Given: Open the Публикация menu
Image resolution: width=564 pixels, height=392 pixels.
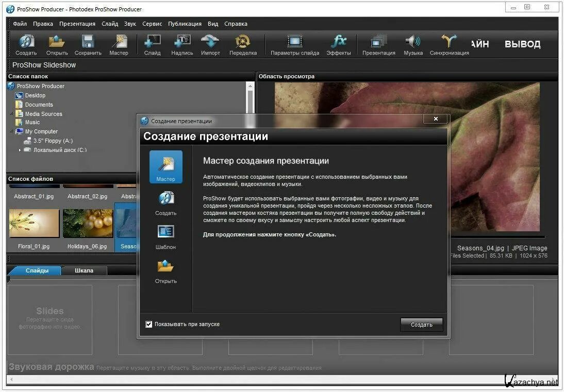Looking at the screenshot, I should click(x=185, y=24).
